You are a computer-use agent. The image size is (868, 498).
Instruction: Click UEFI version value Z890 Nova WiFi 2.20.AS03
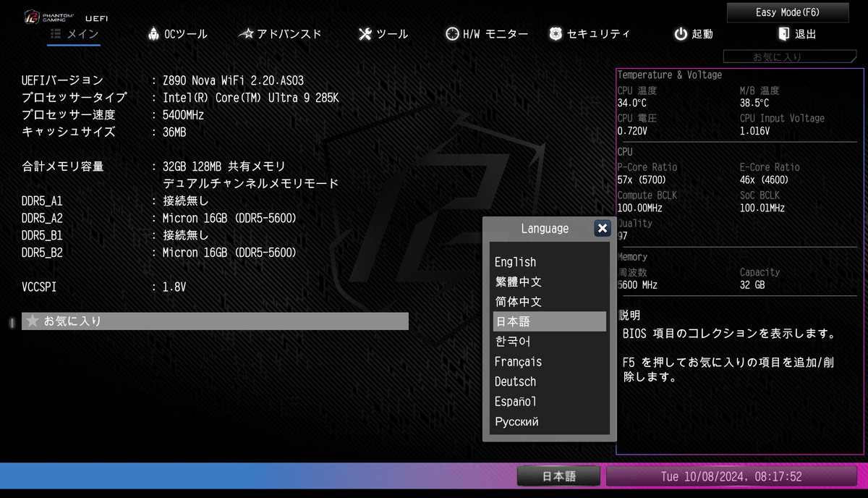[233, 80]
